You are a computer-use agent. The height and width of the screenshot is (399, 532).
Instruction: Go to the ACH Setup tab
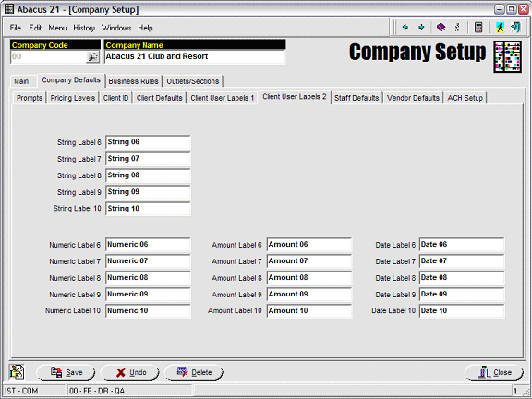point(465,98)
